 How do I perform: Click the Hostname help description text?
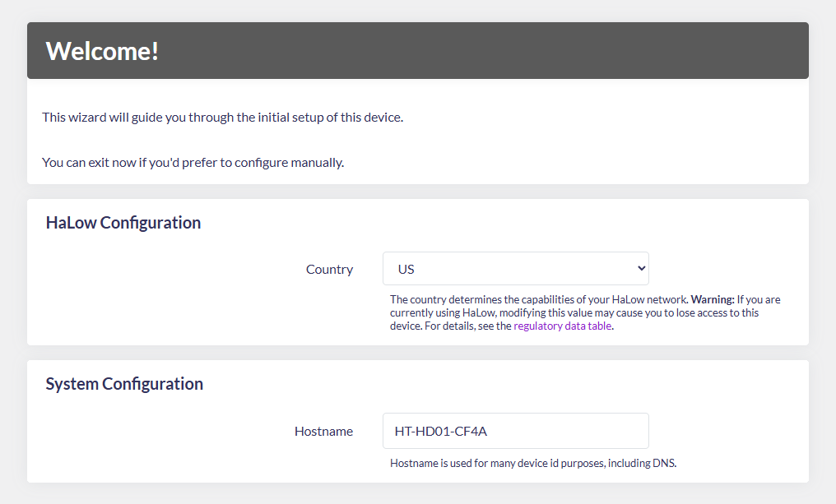(532, 463)
